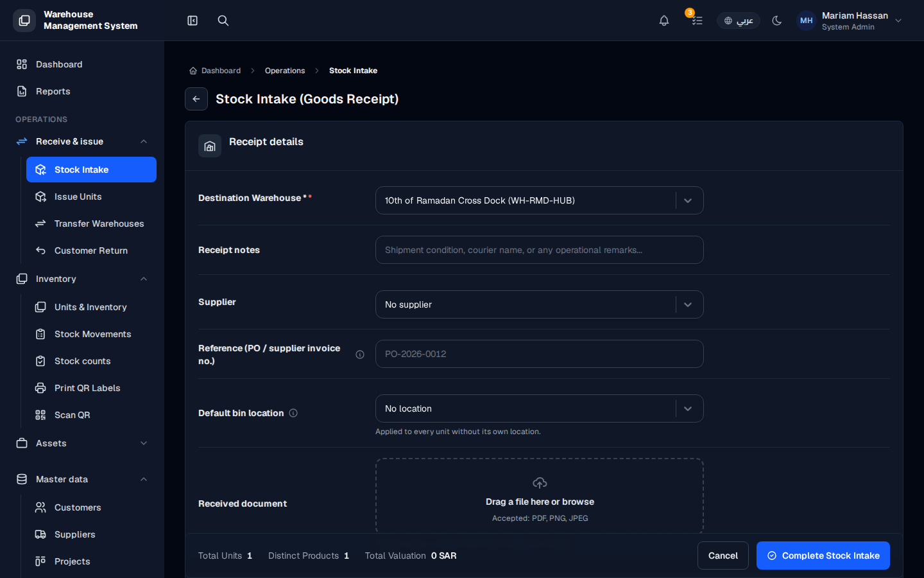Screen dimensions: 924x578
Task: Click the upload cloud icon
Action: coord(540,483)
